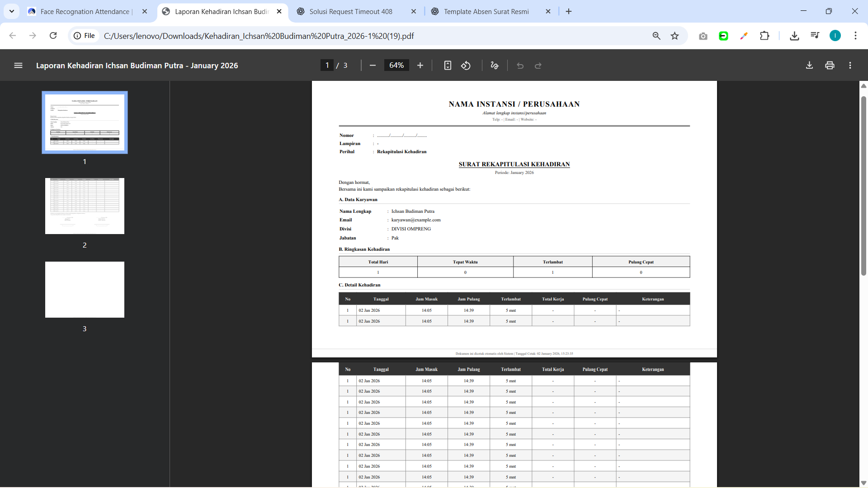
Task: Click the fit to page icon
Action: [448, 66]
